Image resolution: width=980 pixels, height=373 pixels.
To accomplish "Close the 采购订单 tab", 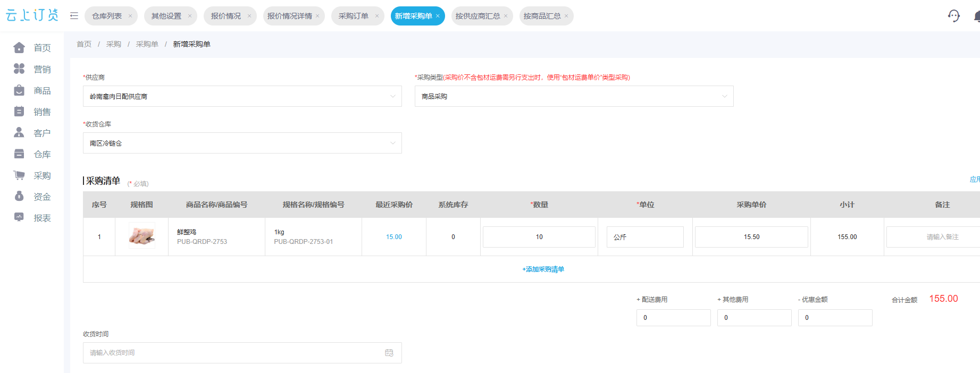I will [x=377, y=16].
